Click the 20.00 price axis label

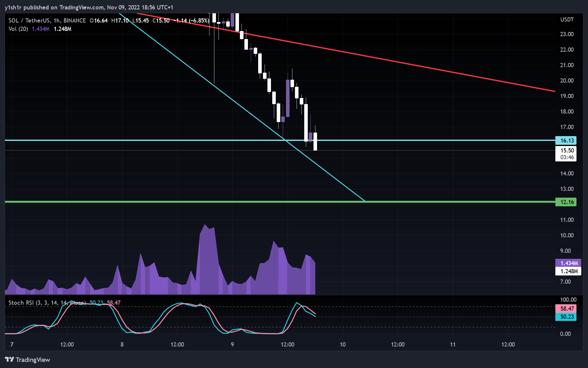click(567, 80)
